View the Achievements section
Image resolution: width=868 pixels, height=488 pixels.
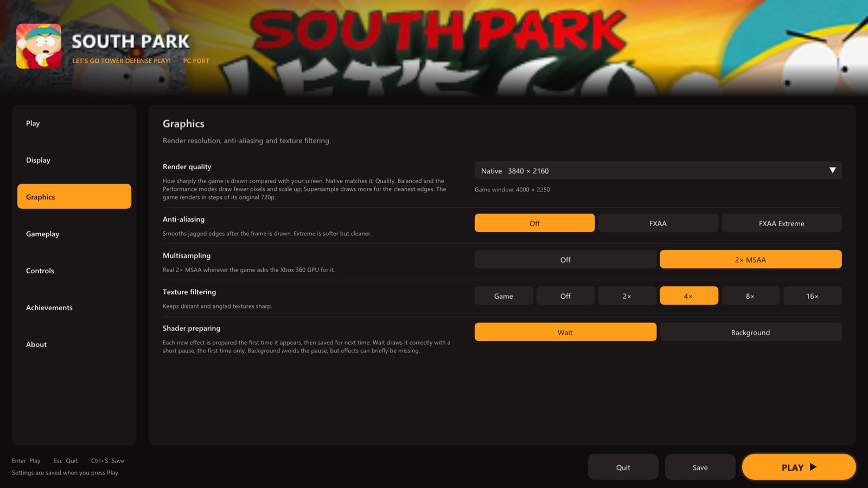(74, 307)
